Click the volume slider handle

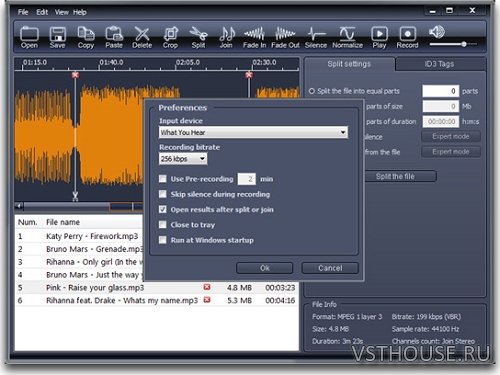point(464,44)
